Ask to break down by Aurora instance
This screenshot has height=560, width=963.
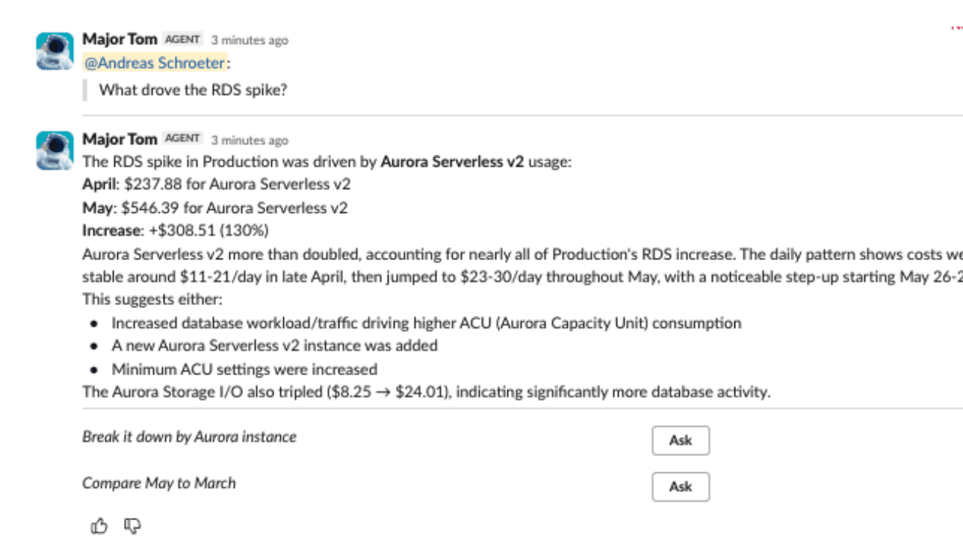tap(681, 441)
